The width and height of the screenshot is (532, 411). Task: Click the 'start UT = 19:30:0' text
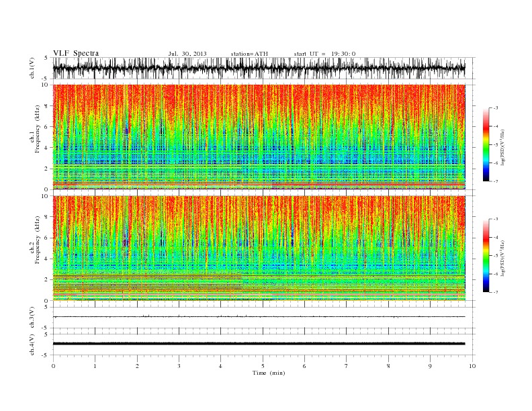click(324, 54)
